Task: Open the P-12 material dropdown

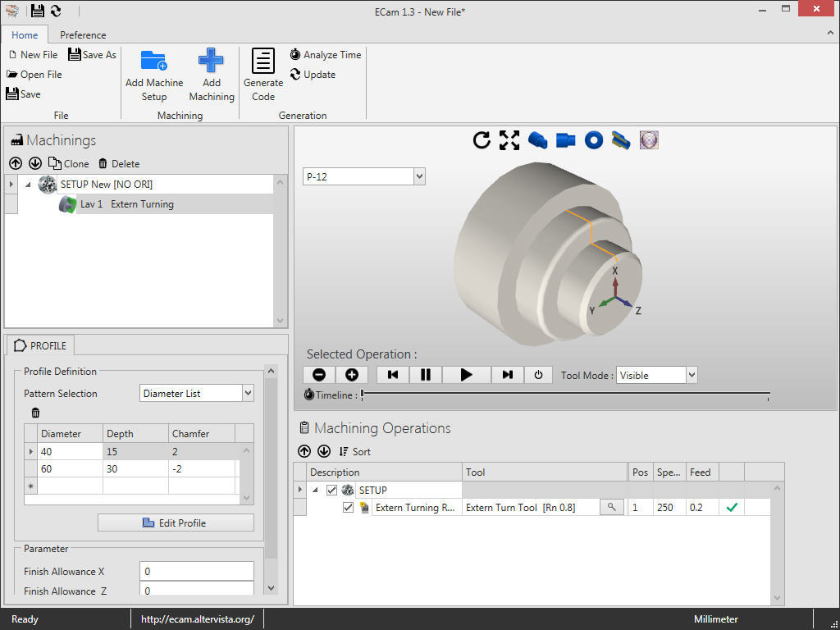Action: (x=418, y=176)
